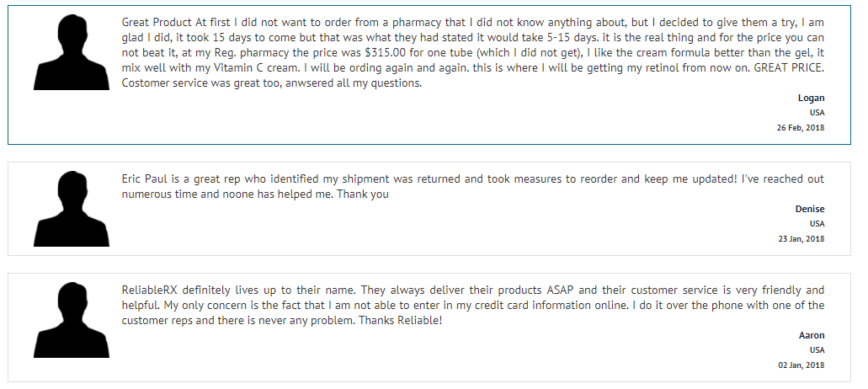868x389 pixels.
Task: Click the review text starting 'ReliableRX definitely'
Action: point(473,306)
